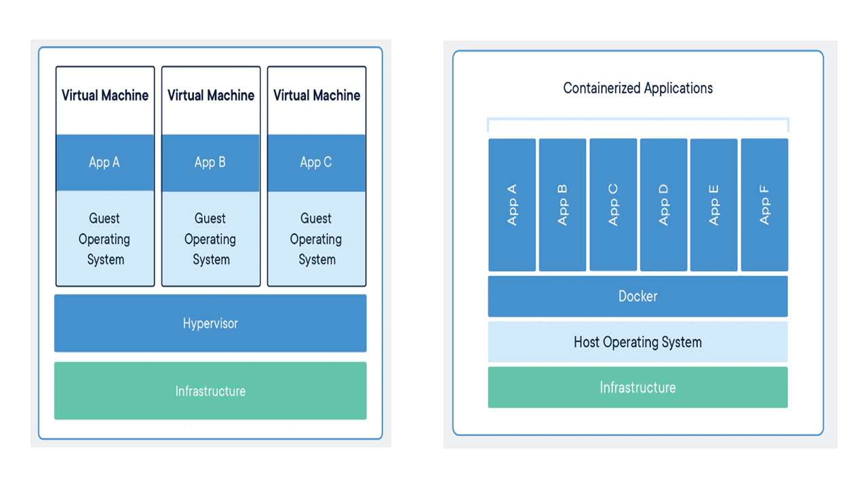Select the Host Operating System layer
The height and width of the screenshot is (488, 868).
637,342
